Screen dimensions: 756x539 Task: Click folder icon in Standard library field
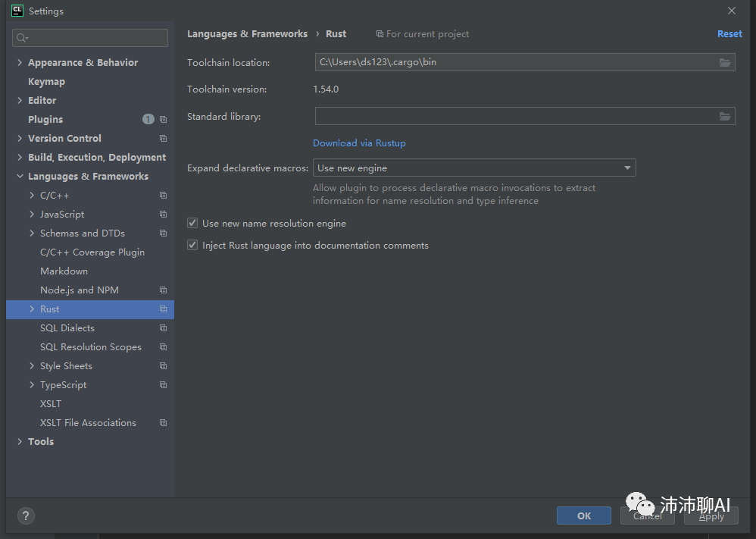(x=725, y=116)
